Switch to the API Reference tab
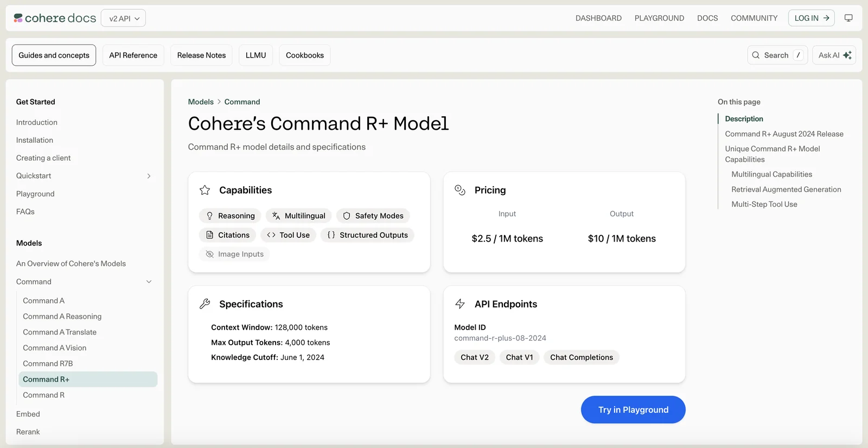 pyautogui.click(x=133, y=55)
